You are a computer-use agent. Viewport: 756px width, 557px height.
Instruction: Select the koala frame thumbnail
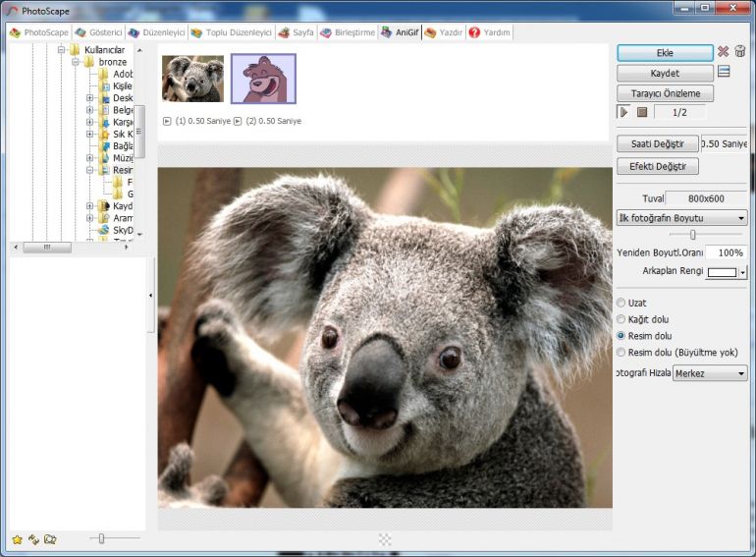point(192,79)
